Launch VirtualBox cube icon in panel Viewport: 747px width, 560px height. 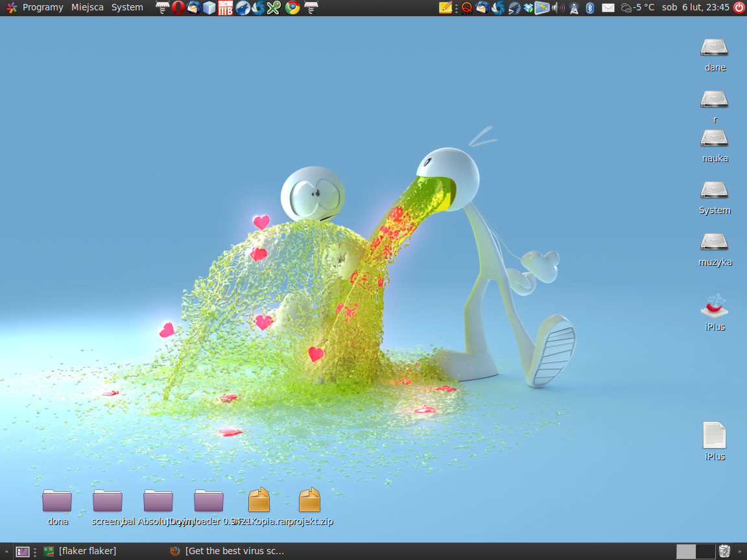[209, 8]
